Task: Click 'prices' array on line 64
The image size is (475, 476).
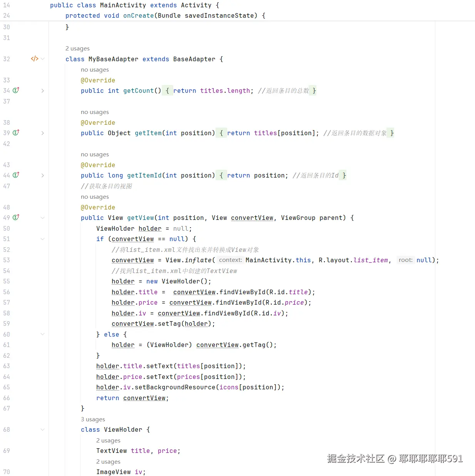Action: click(189, 377)
